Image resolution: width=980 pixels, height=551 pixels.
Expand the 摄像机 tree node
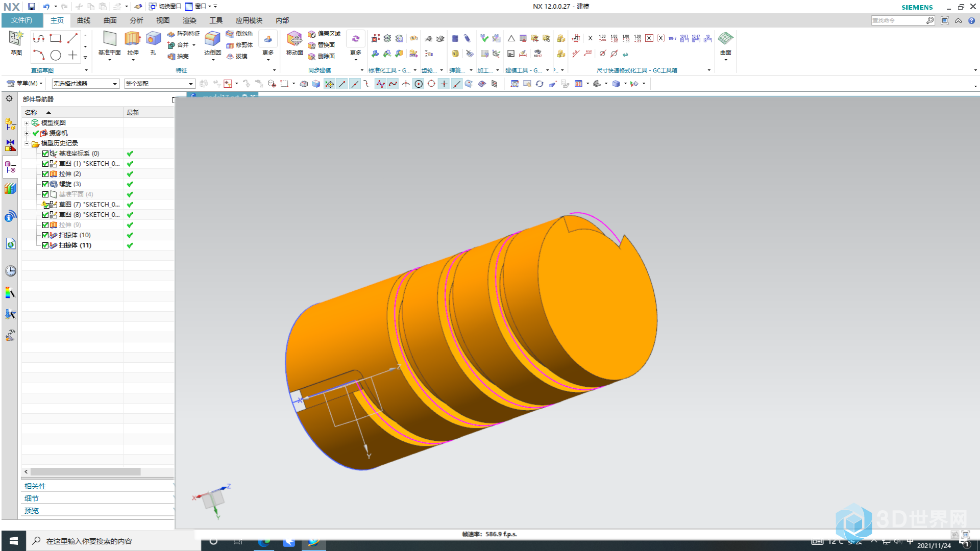coord(27,133)
